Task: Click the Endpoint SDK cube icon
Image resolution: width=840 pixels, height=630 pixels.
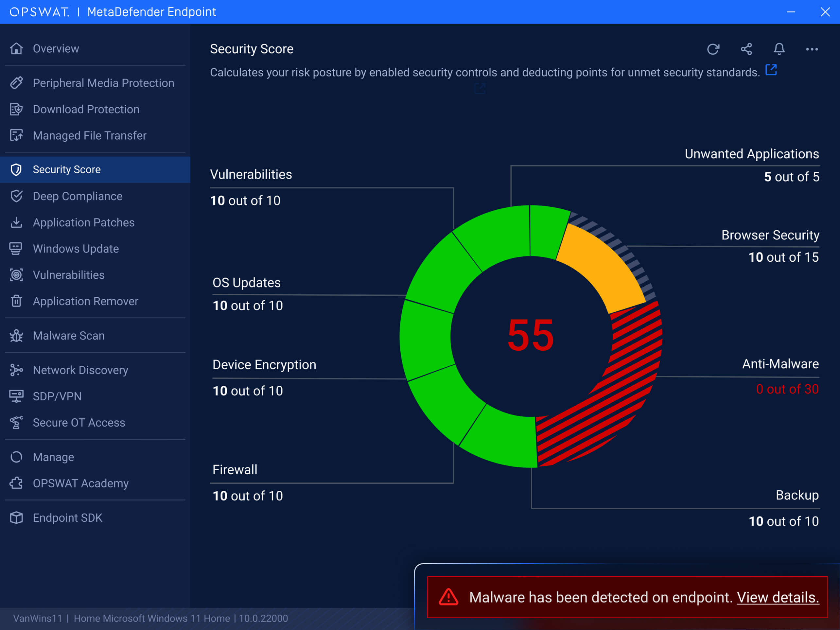Action: click(x=16, y=518)
